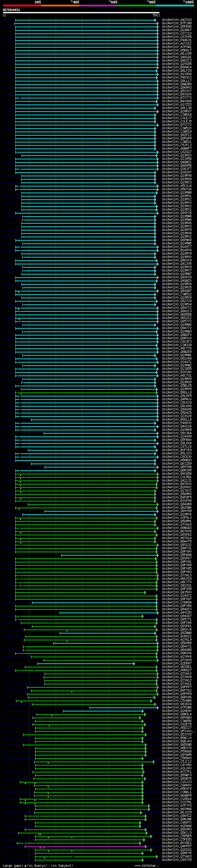Select hit label UniRef100_Q8VYH9
Image resolution: width=197 pixels, height=868 pixels.
click(177, 511)
